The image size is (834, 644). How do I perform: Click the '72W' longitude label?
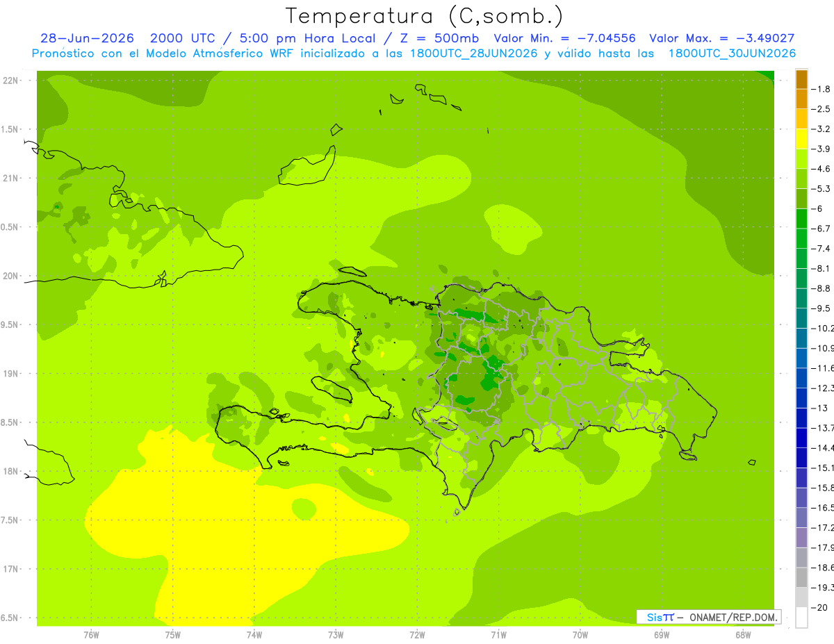(417, 635)
